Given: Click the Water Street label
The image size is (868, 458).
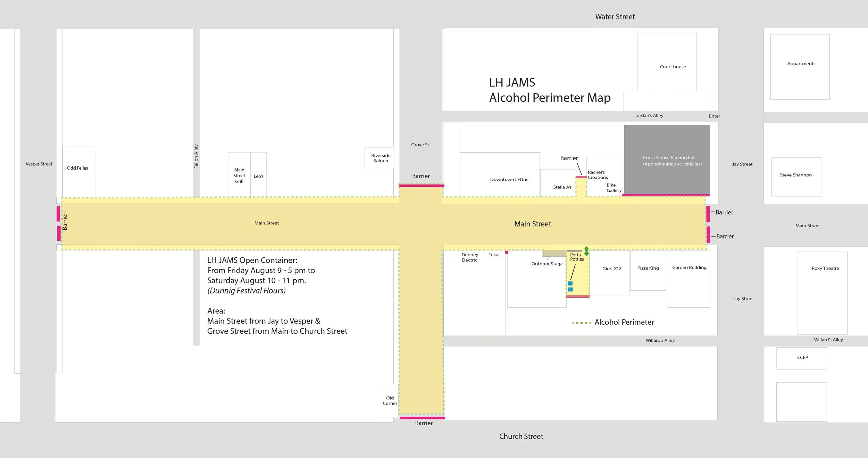Looking at the screenshot, I should (x=615, y=17).
